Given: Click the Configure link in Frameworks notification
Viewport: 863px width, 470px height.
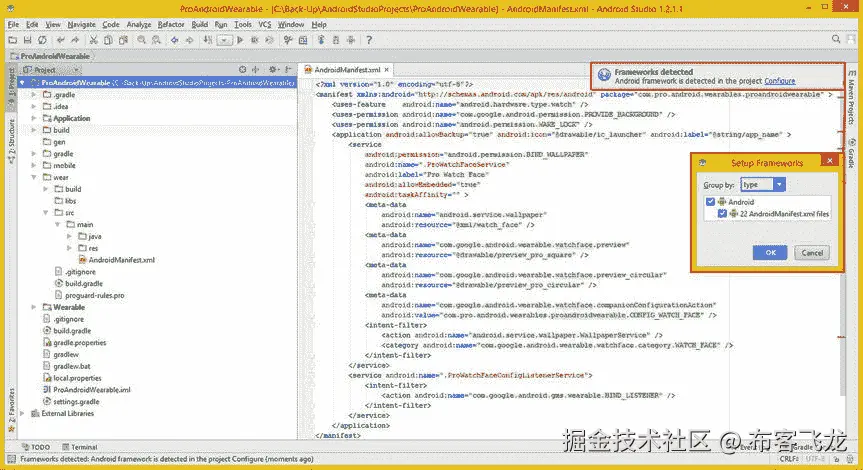Looking at the screenshot, I should (x=779, y=81).
